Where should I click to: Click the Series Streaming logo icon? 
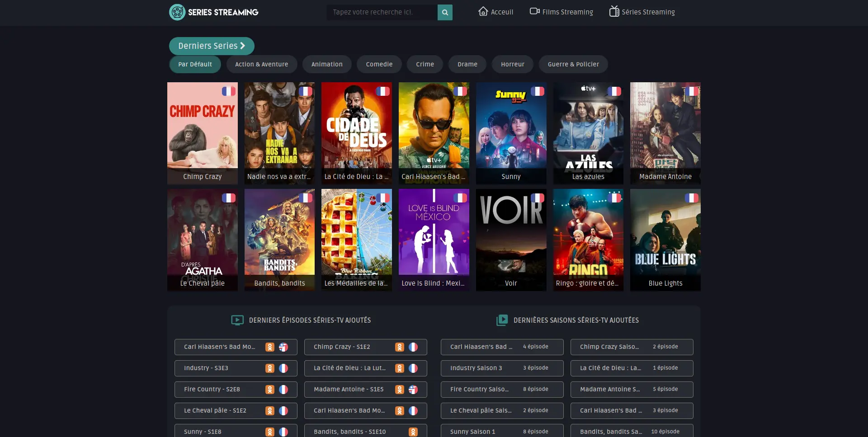coord(177,12)
